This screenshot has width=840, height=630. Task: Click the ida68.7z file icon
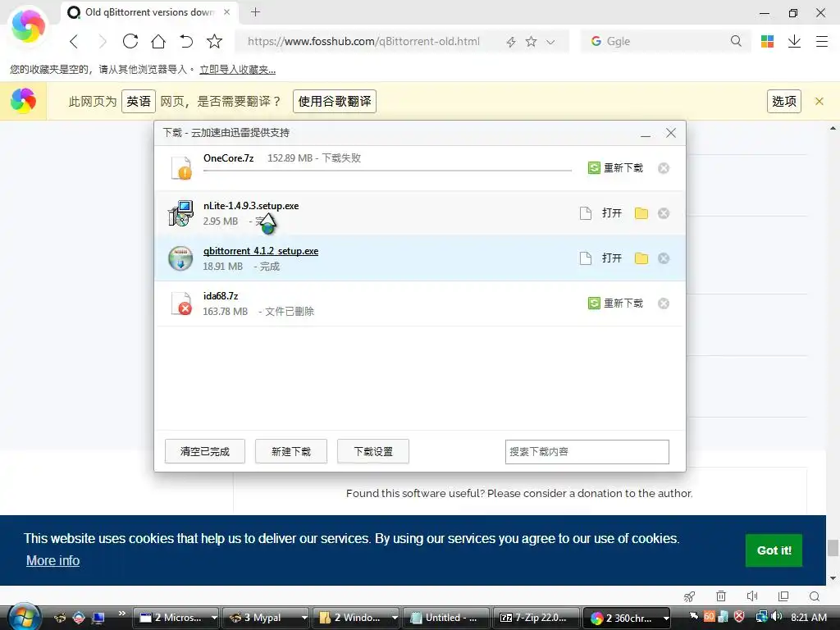click(x=181, y=304)
